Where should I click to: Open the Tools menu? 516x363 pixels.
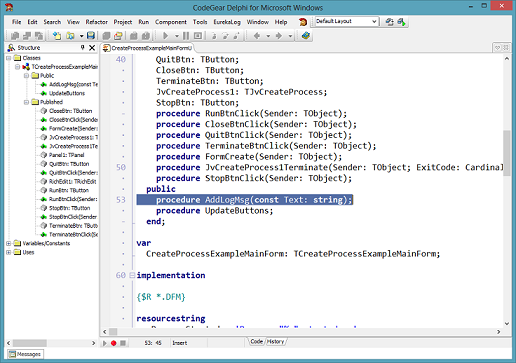pos(200,22)
